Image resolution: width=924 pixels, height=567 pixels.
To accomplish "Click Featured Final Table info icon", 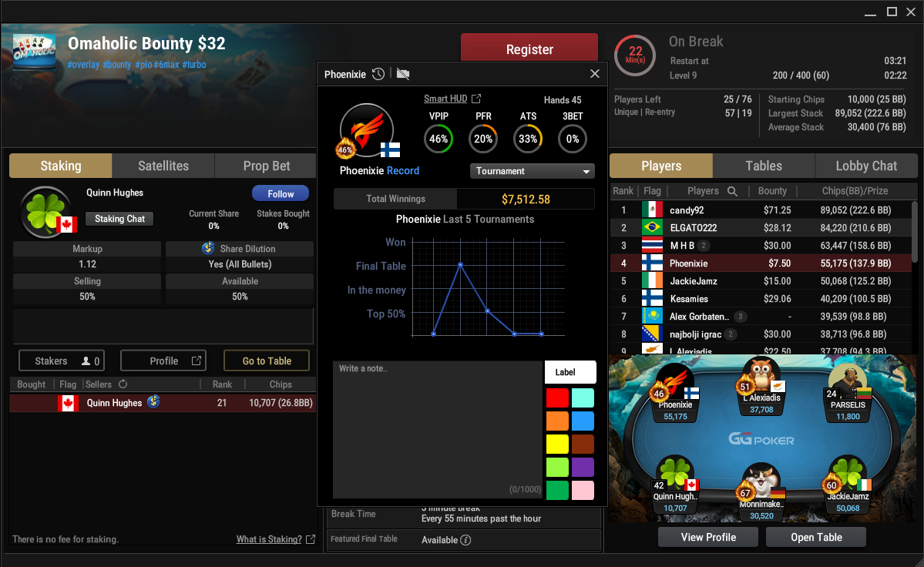I will (x=465, y=540).
